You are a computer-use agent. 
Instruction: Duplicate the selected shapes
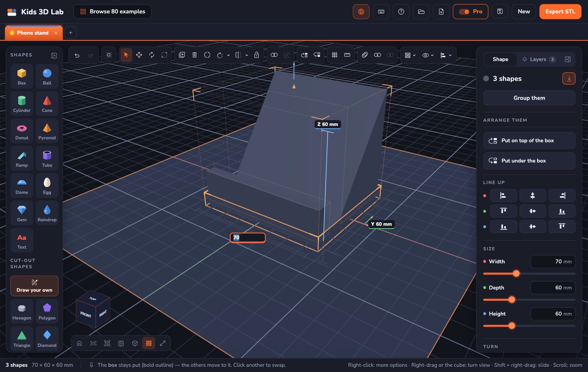pos(182,55)
